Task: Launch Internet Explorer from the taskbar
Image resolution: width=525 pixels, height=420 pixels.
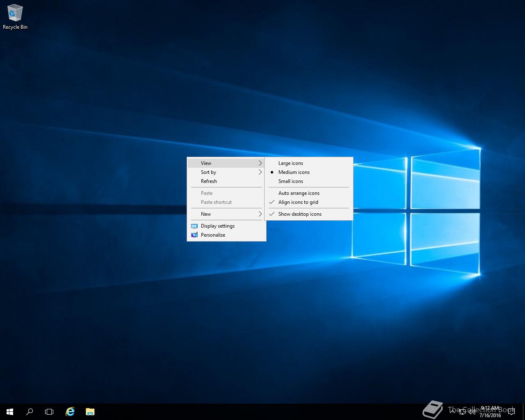Action: [70, 411]
